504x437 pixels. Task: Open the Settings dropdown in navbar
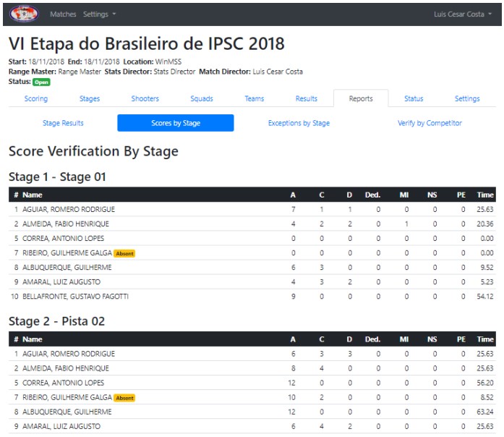99,14
